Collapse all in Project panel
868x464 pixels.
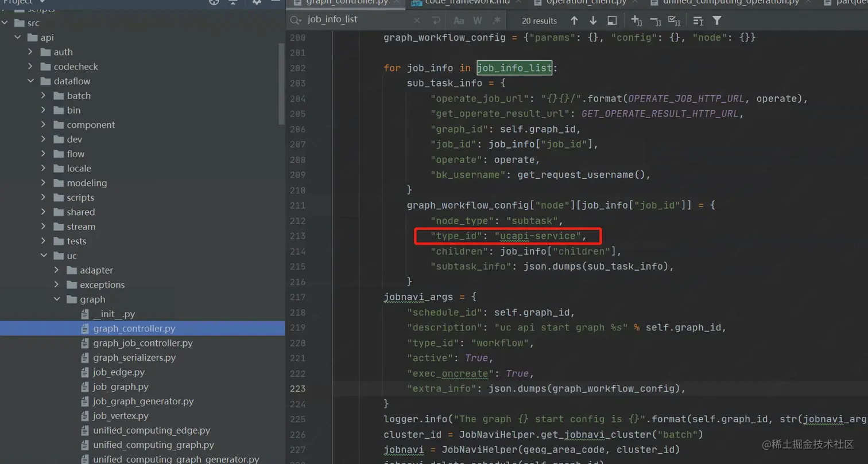[x=233, y=2]
